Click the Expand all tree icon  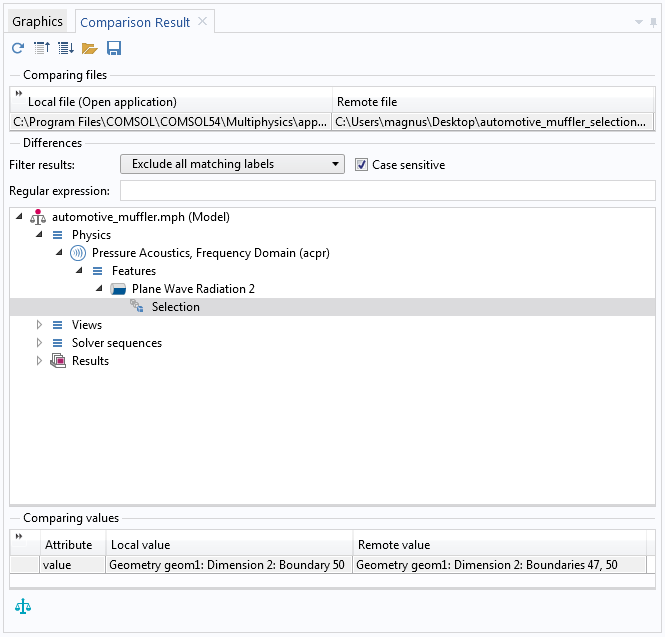(66, 48)
